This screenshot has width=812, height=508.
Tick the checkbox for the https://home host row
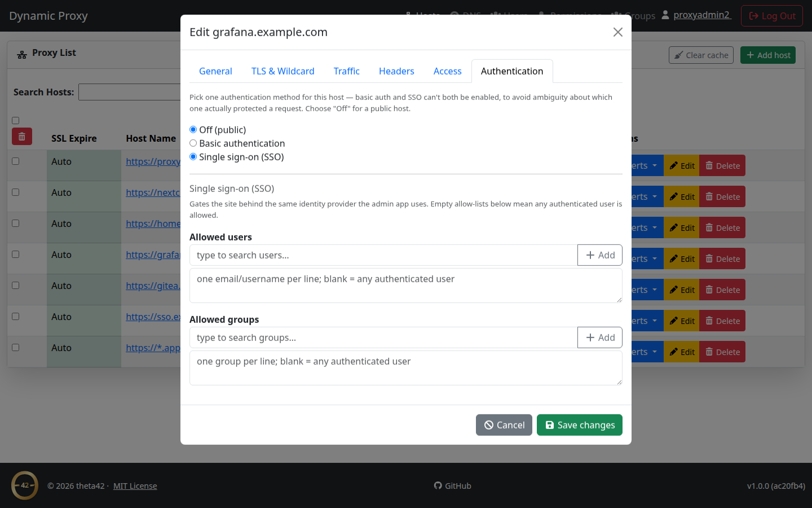click(x=16, y=223)
